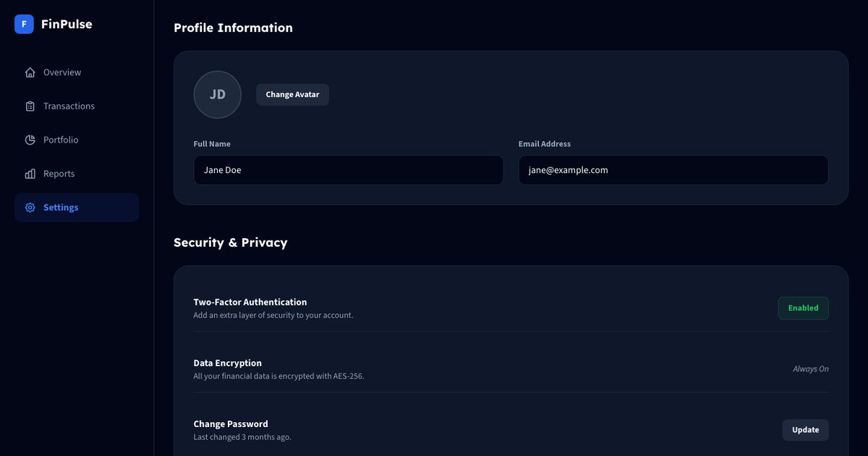This screenshot has height=456, width=868.
Task: Select the Settings label in sidebar
Action: tap(61, 208)
